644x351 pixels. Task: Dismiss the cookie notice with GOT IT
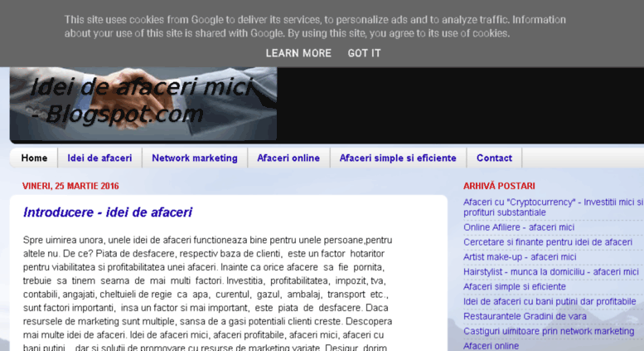click(364, 53)
